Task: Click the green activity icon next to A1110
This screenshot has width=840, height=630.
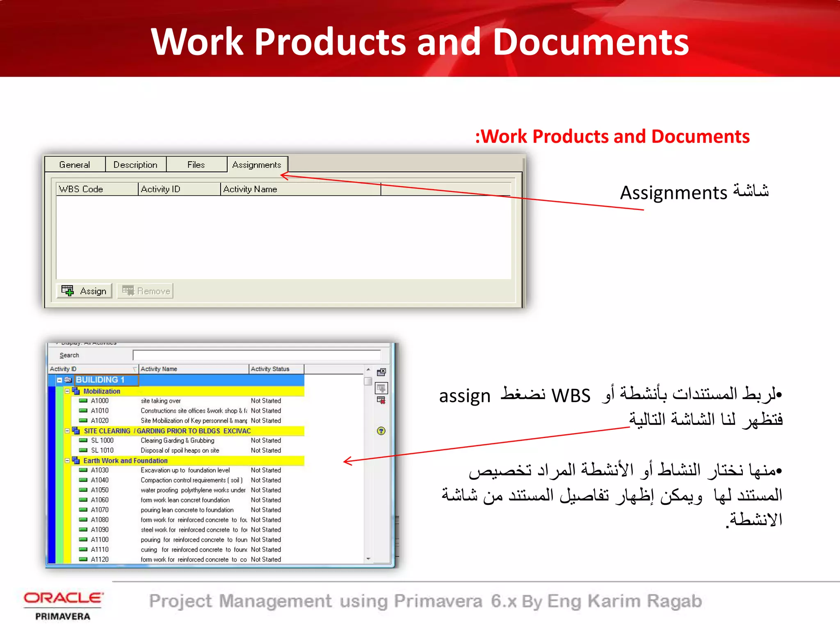Action: point(83,550)
